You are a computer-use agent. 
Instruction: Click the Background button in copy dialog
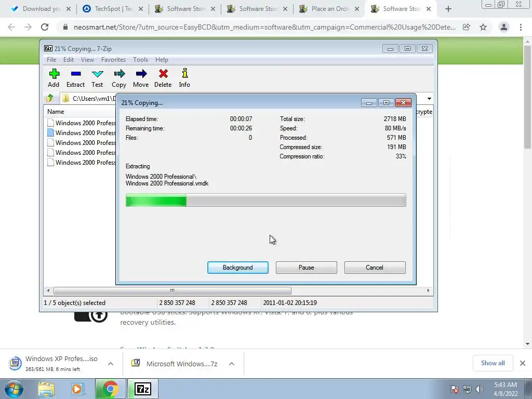click(x=238, y=268)
